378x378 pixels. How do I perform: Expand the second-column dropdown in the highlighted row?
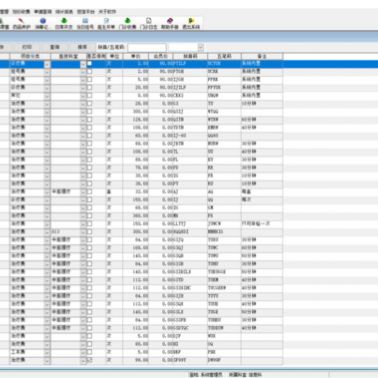pyautogui.click(x=83, y=64)
